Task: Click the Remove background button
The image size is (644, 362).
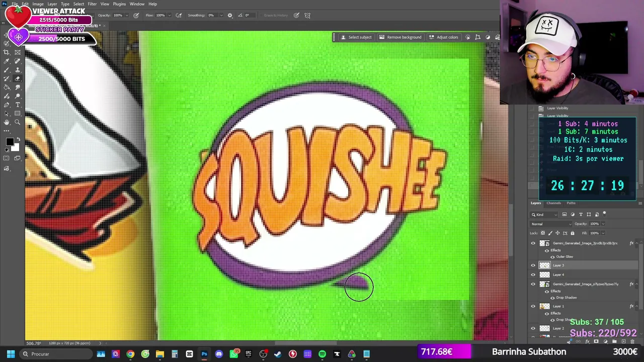Action: 400,37
